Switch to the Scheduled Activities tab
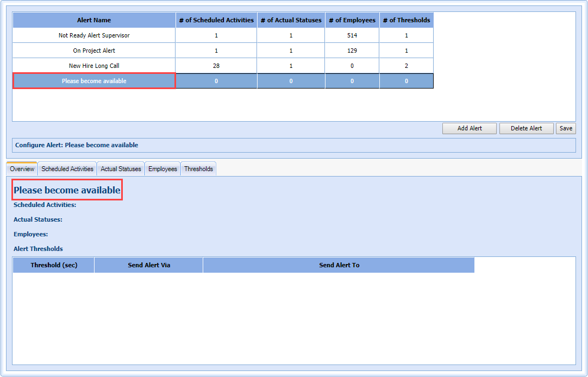 click(x=67, y=169)
